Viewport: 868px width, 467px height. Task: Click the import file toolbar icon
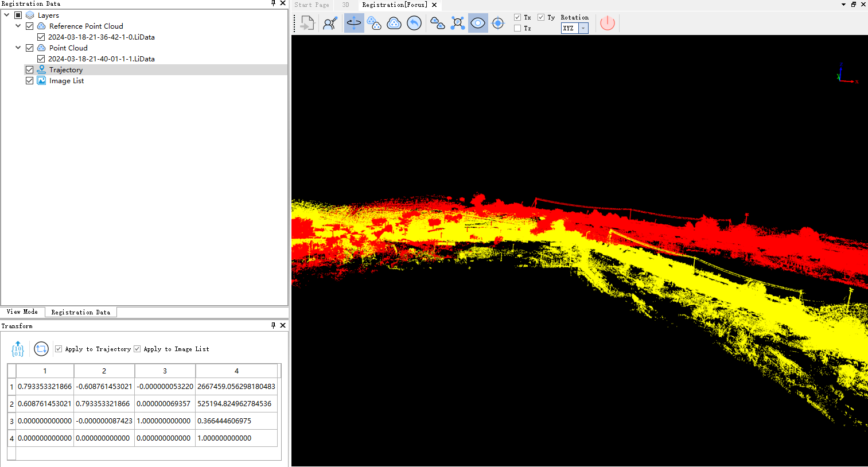point(308,24)
